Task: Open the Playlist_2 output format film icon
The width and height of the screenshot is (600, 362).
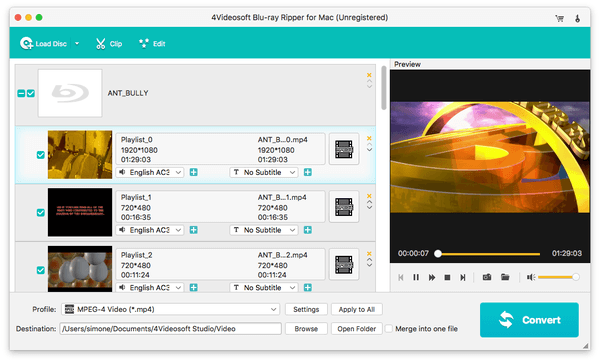Action: [x=344, y=264]
